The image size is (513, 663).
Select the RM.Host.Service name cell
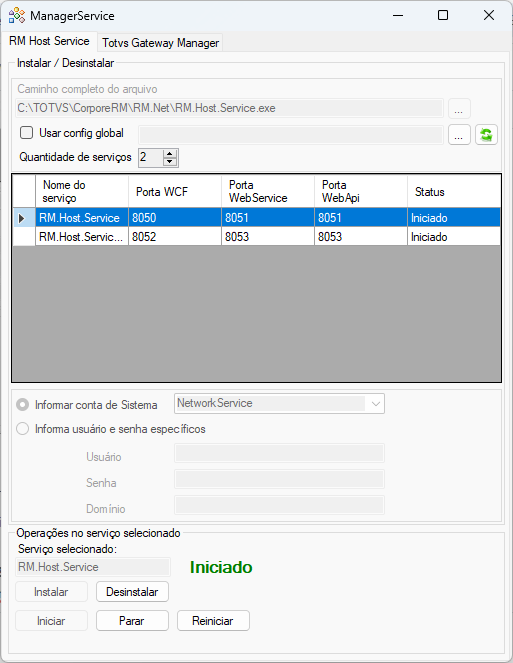coord(82,218)
